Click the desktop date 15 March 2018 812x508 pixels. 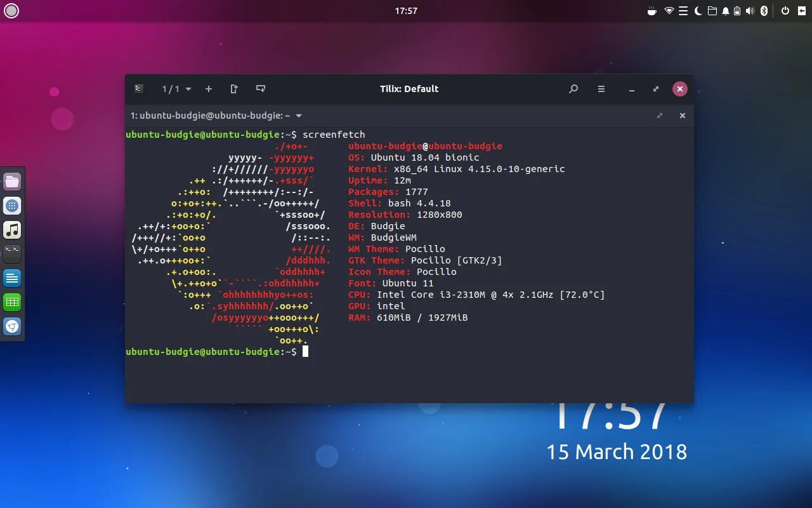617,452
